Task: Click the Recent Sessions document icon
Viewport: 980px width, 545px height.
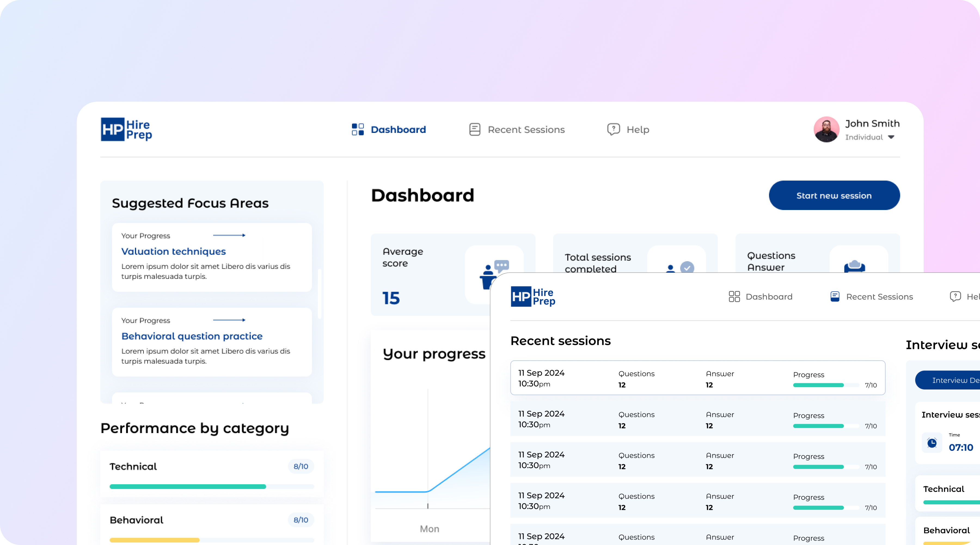Action: [474, 129]
